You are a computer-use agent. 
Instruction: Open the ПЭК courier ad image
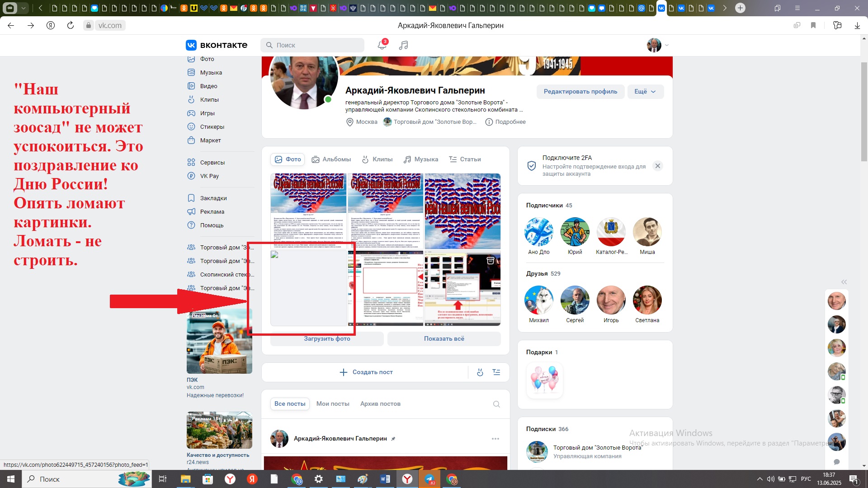point(219,341)
